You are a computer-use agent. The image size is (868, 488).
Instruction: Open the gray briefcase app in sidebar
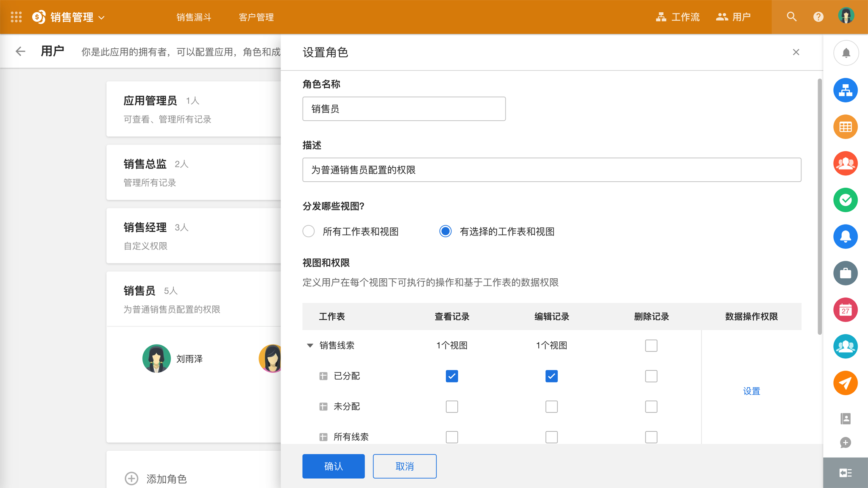(846, 273)
